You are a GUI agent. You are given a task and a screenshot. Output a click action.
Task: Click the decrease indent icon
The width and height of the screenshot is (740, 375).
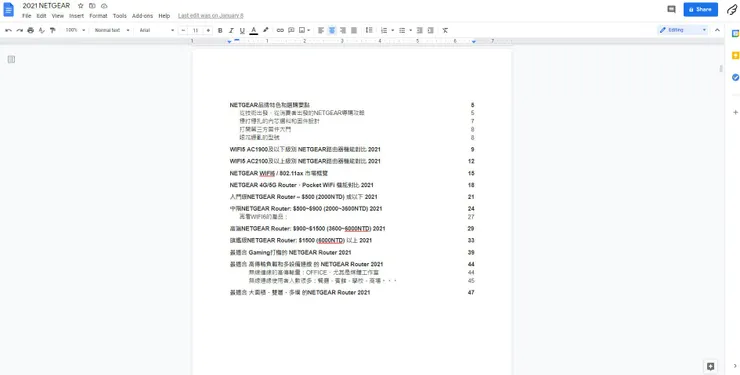click(420, 30)
